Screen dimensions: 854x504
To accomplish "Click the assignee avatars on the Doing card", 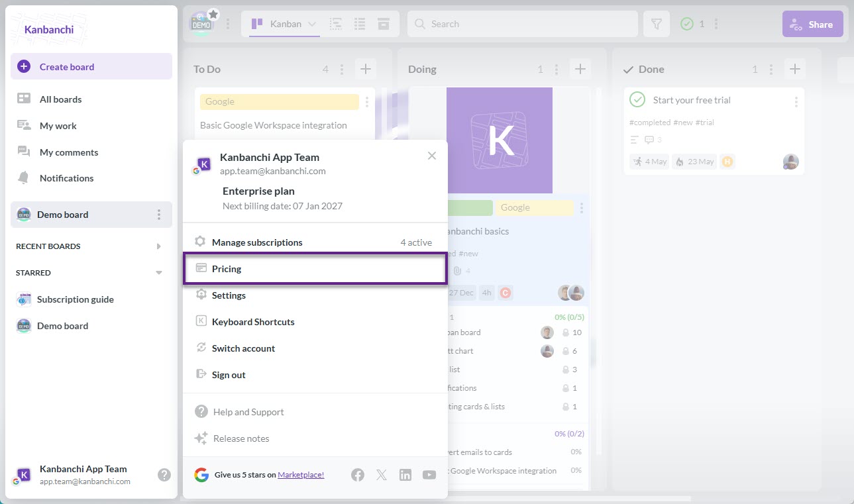I will [571, 293].
